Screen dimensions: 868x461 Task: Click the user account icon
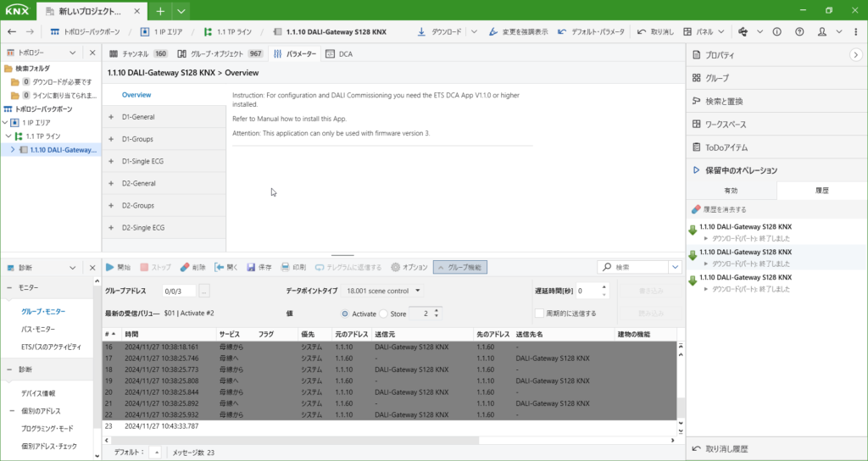[x=822, y=32]
